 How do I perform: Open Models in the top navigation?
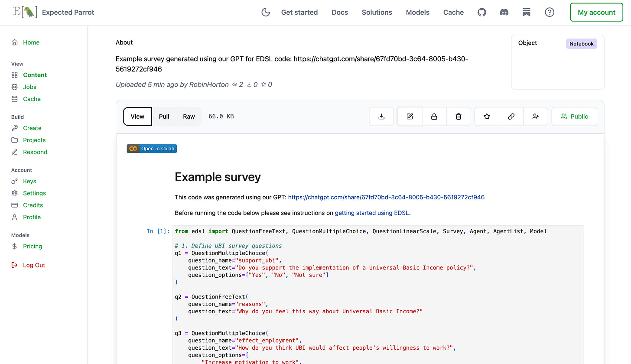click(x=418, y=12)
